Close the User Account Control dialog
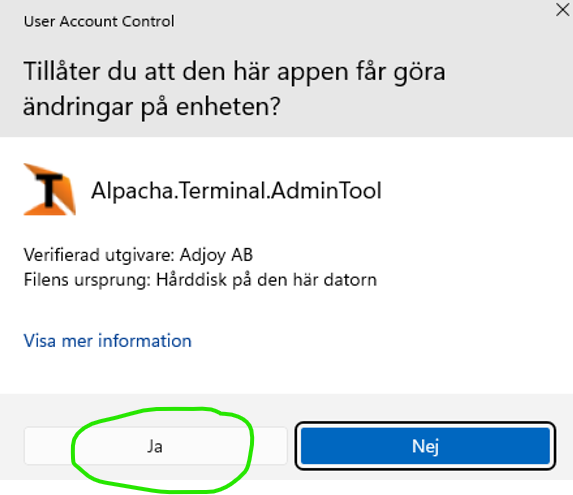The width and height of the screenshot is (573, 495). coord(563,10)
